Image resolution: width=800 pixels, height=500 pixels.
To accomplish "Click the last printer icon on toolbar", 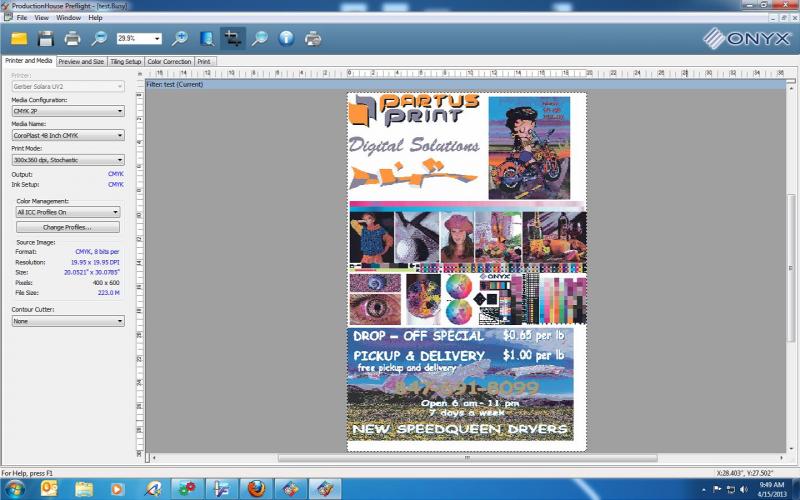I will (x=313, y=38).
